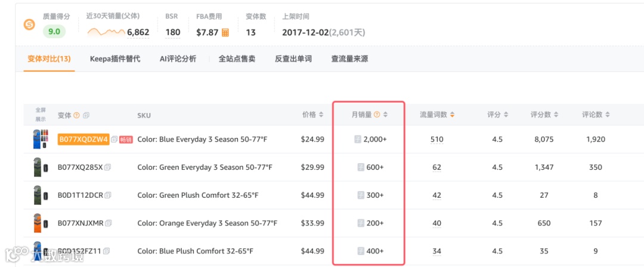644x267 pixels.
Task: Click the help icon beside 月销量 header
Action: 377,115
